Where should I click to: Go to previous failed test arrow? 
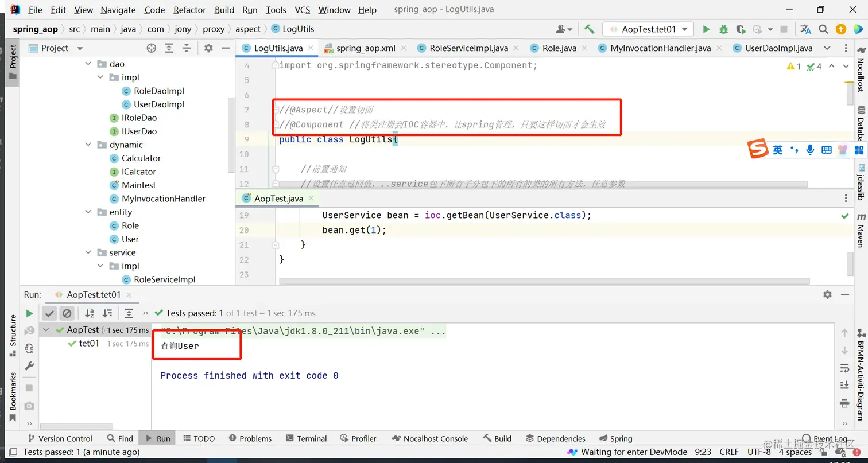(844, 333)
